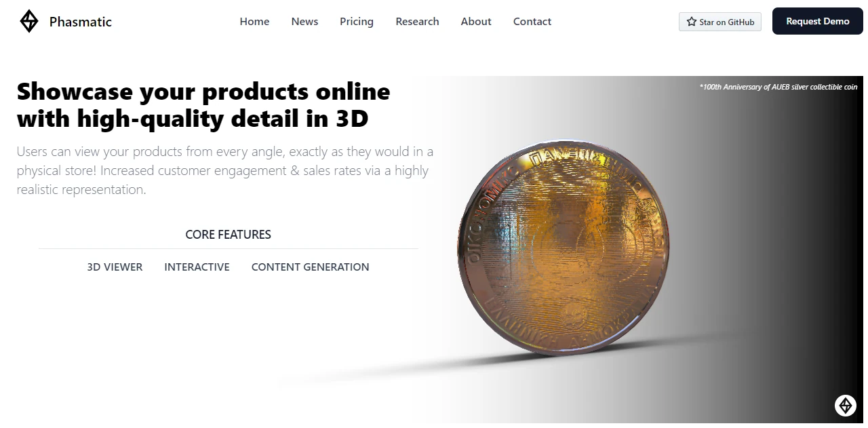
Task: Open the Home page
Action: click(254, 22)
